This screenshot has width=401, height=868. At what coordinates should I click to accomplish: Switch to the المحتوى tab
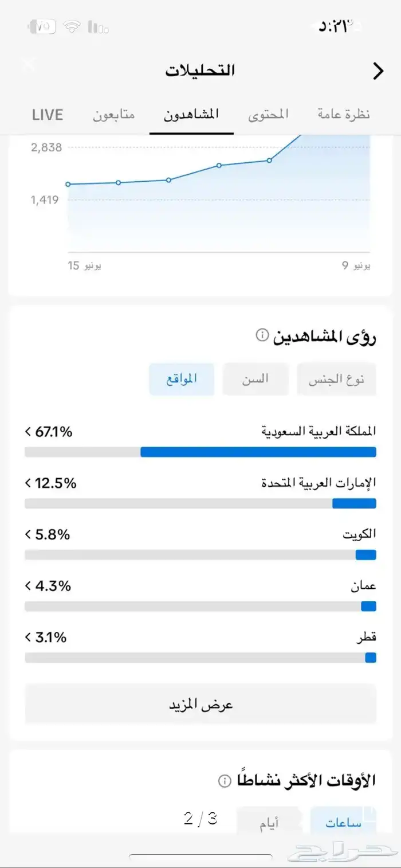268,114
